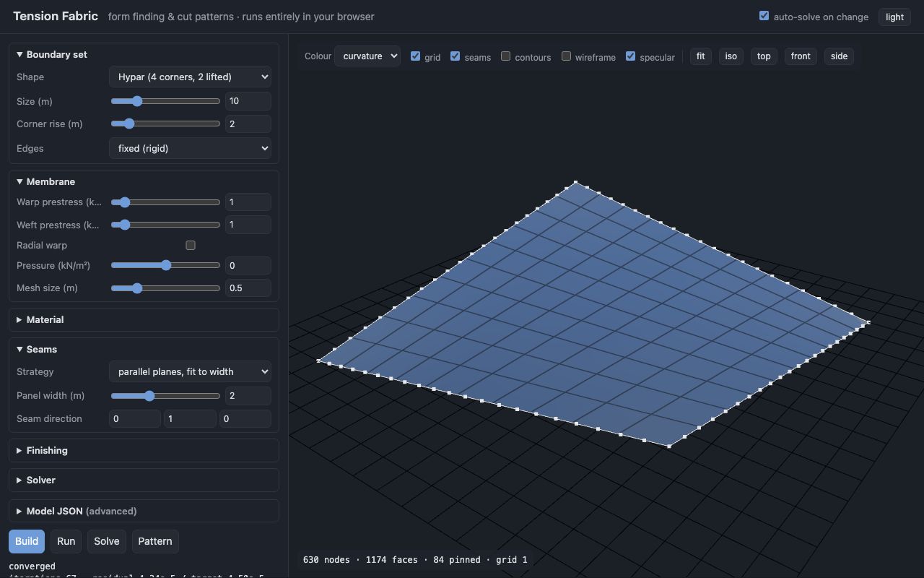Open the seam Strategy dropdown
Screen dimensions: 924x578
(x=190, y=371)
